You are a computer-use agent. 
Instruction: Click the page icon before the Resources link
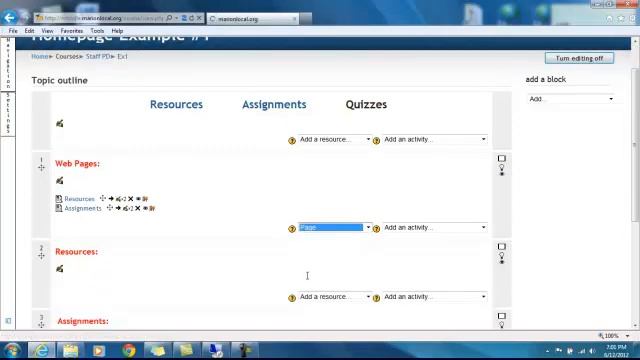(59, 199)
